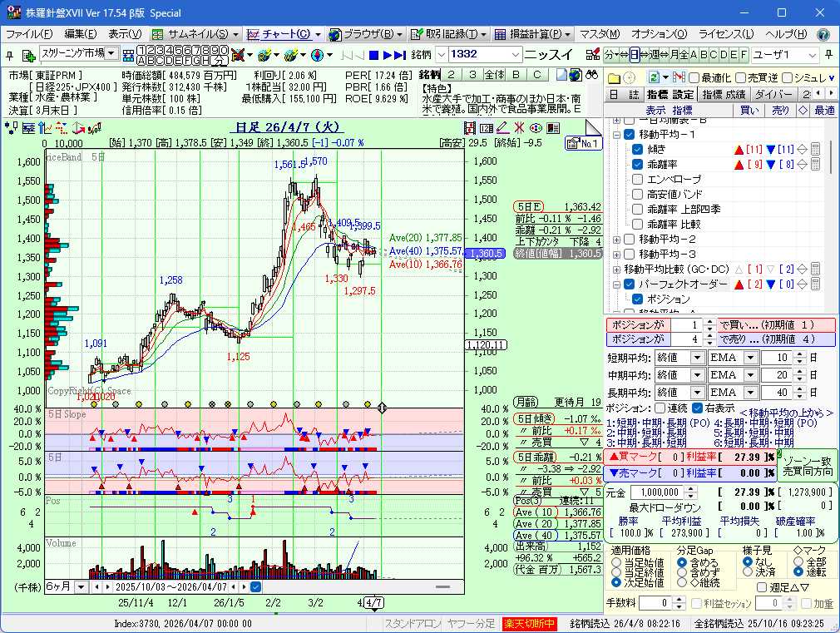
Task: Open the 短期平均 EMA type dropdown
Action: [x=750, y=357]
